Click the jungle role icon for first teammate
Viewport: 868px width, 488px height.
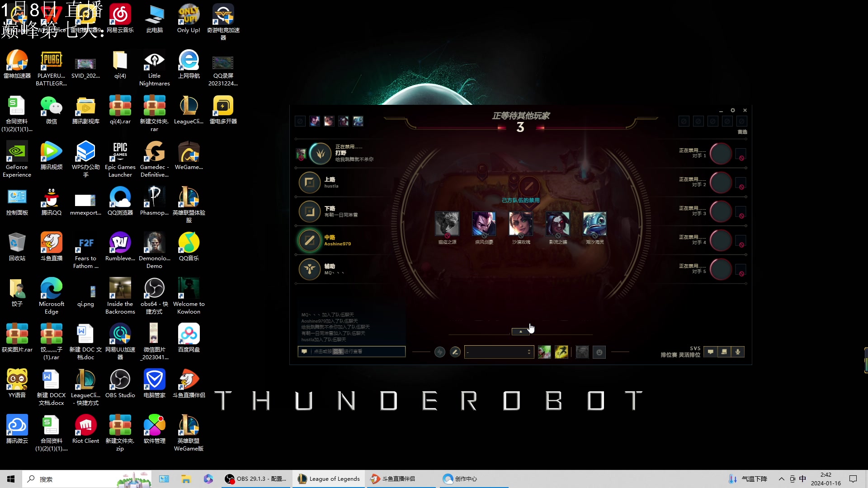(321, 154)
